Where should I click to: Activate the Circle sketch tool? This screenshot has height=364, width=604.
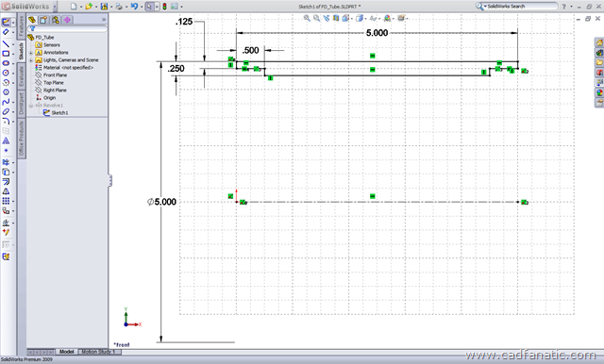coord(6,73)
